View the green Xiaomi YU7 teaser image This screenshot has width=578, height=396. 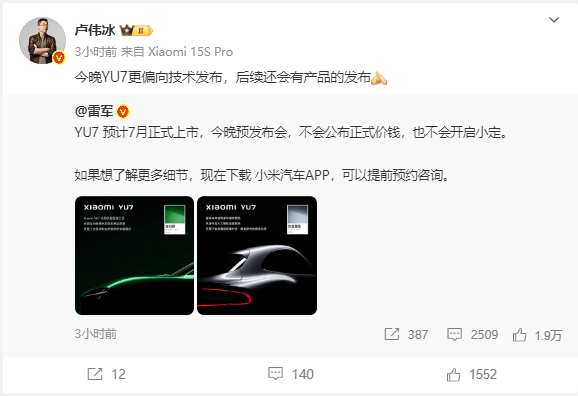pos(134,255)
